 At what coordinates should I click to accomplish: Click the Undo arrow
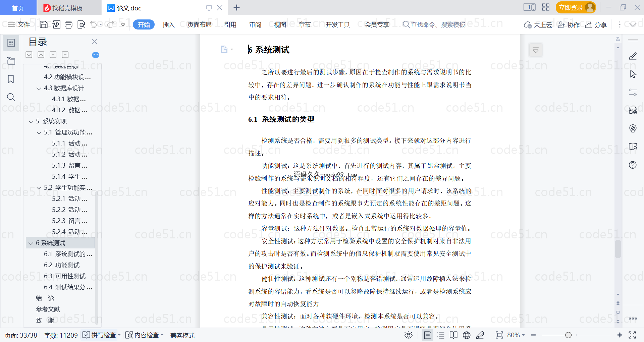click(x=94, y=24)
